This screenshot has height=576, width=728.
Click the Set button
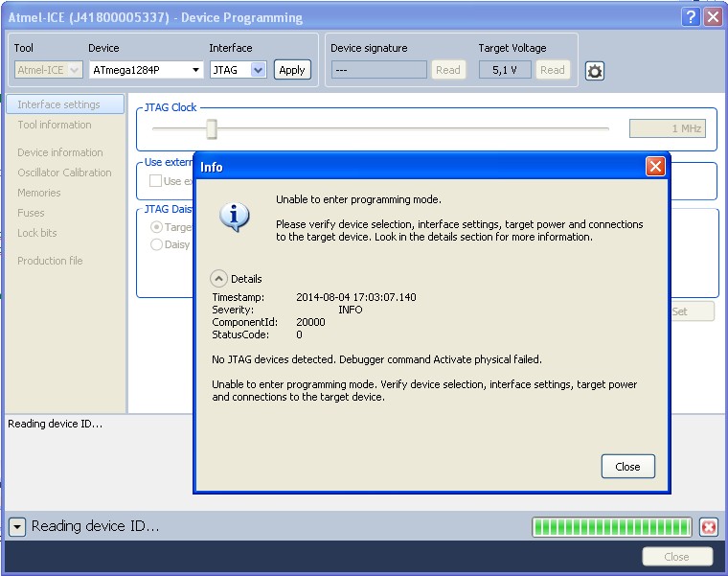tap(693, 311)
